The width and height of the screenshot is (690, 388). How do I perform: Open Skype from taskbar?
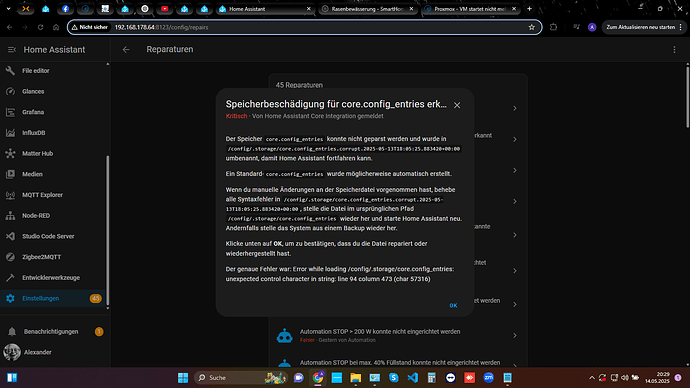pyautogui.click(x=393, y=377)
